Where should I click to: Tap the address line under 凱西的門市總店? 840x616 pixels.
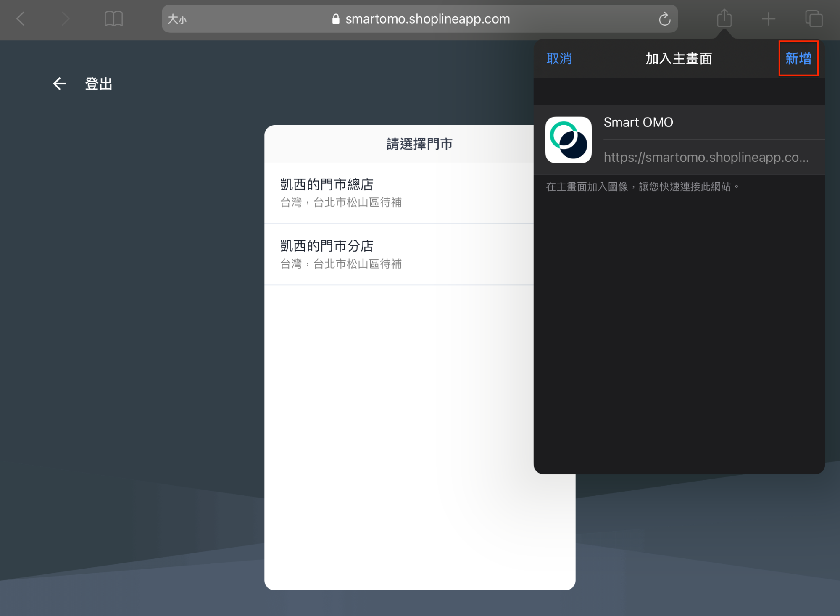[x=341, y=203]
